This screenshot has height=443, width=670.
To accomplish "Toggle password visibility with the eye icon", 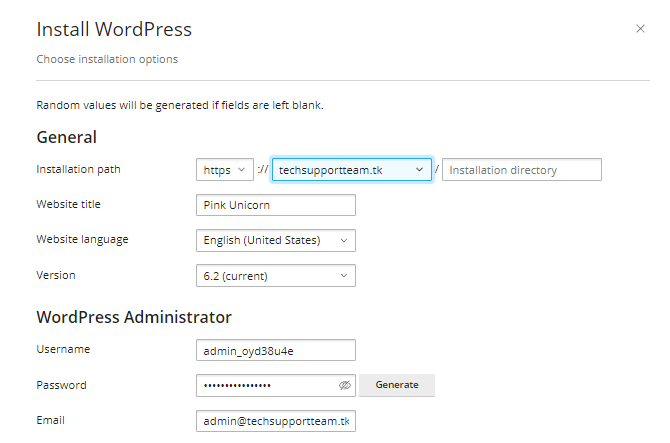I will click(x=345, y=385).
